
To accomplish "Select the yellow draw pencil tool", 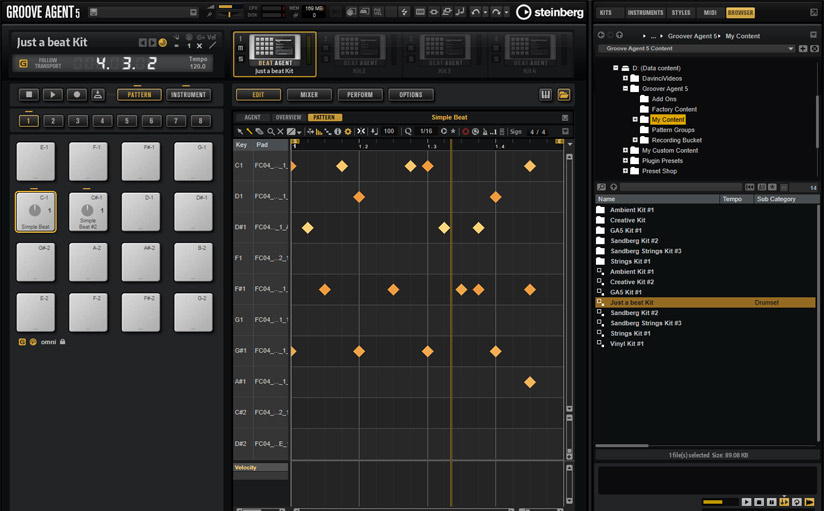I will click(x=250, y=131).
